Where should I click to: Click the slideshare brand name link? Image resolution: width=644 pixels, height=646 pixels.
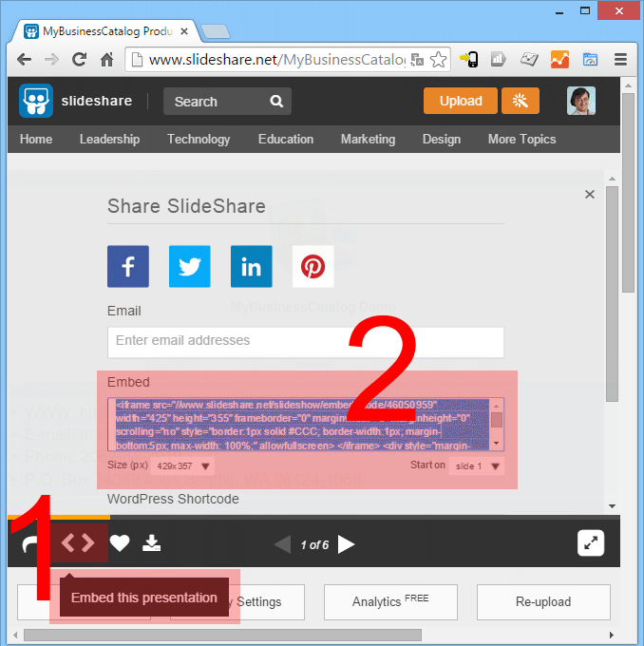click(97, 101)
